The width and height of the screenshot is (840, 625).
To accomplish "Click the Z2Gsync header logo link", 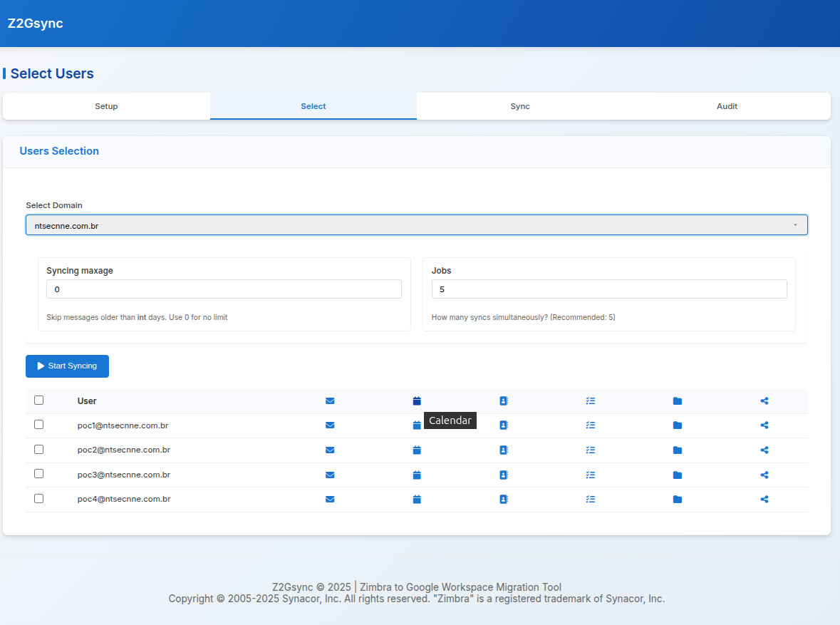I will [x=35, y=23].
